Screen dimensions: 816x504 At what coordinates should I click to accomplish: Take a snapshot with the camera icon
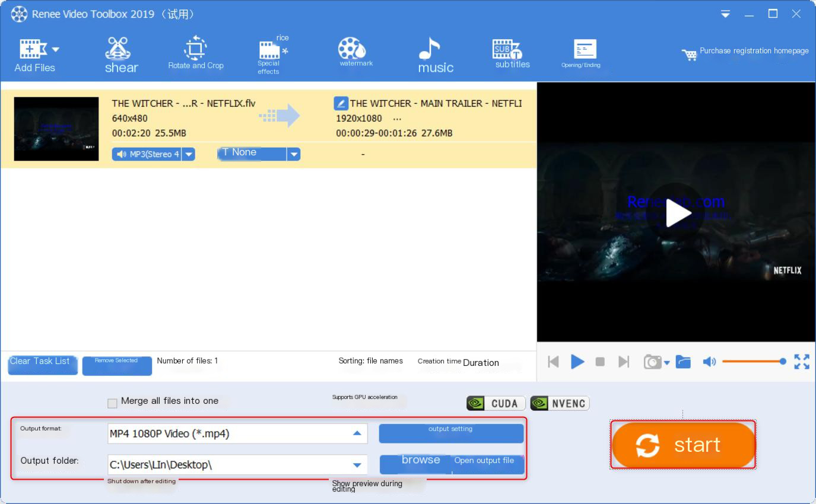coord(652,362)
